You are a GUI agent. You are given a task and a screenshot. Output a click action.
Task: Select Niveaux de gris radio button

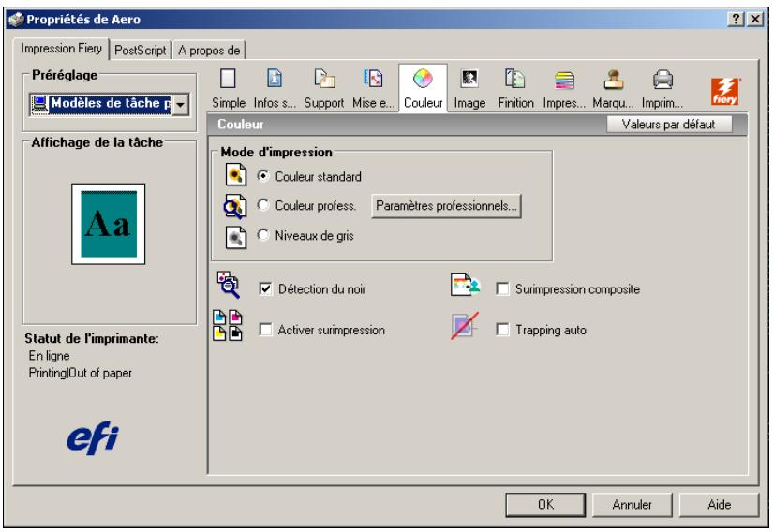tap(263, 235)
